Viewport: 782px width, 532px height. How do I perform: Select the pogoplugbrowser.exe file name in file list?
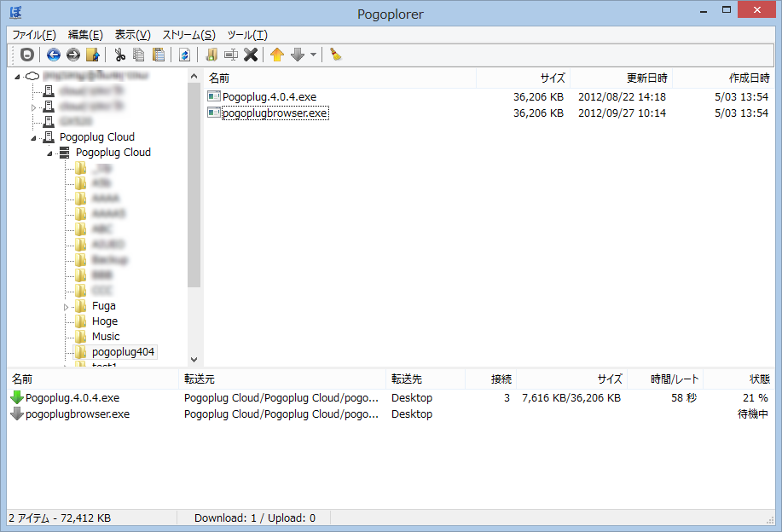pyautogui.click(x=275, y=113)
